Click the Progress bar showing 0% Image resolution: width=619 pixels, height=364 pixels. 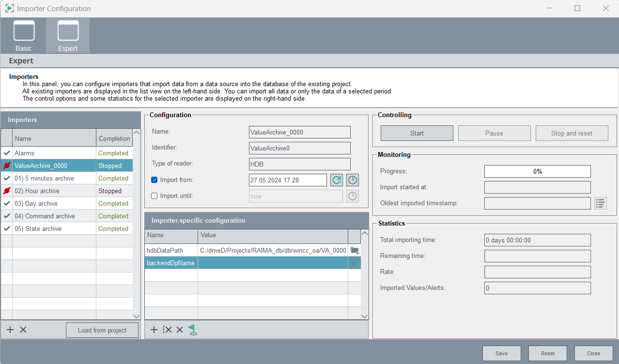pos(537,171)
